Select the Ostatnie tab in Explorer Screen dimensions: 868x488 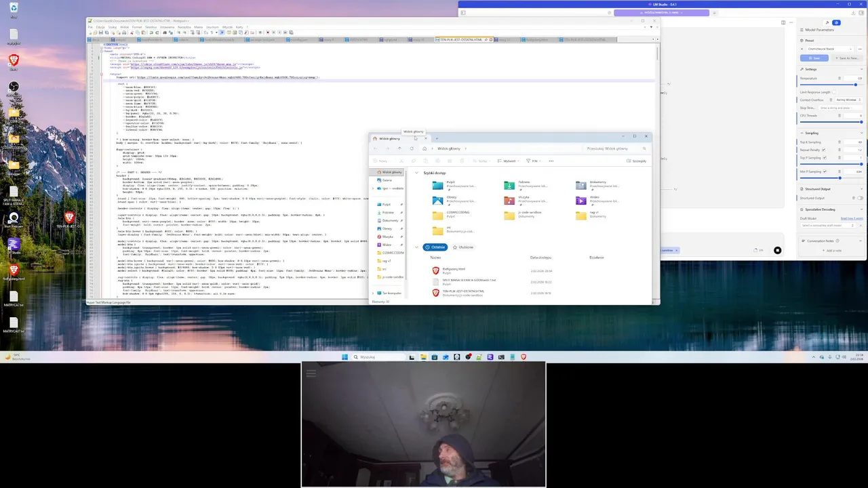click(x=435, y=247)
